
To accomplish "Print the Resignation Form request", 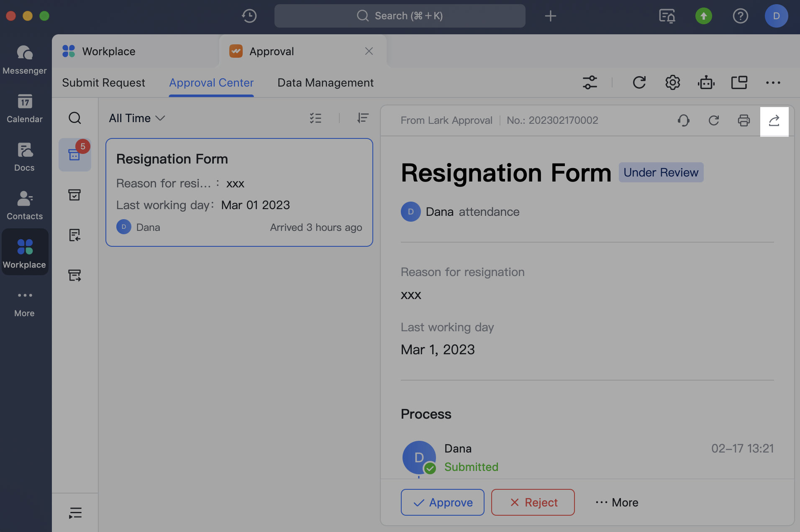I will (744, 121).
